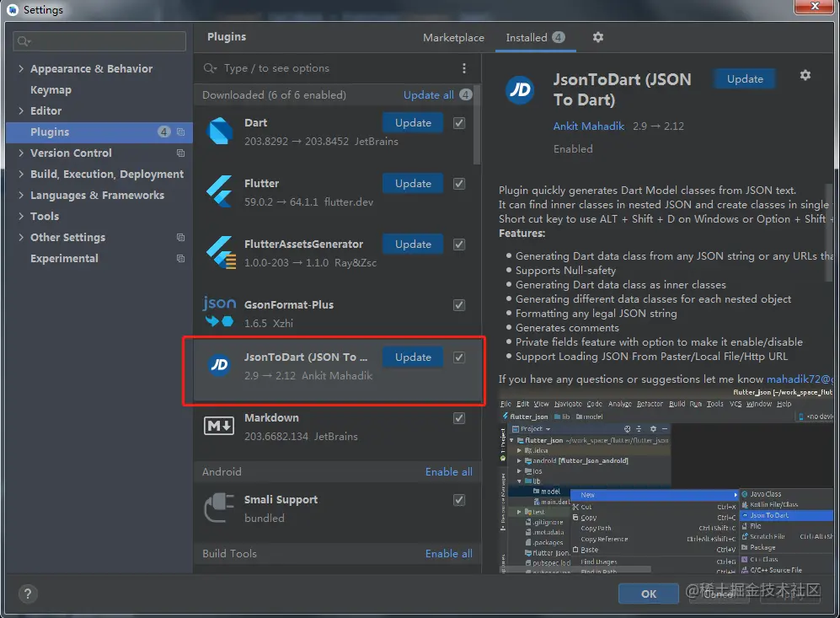Click the description pane vertical scrollbar
Screen dimensions: 840x618
[x=829, y=234]
